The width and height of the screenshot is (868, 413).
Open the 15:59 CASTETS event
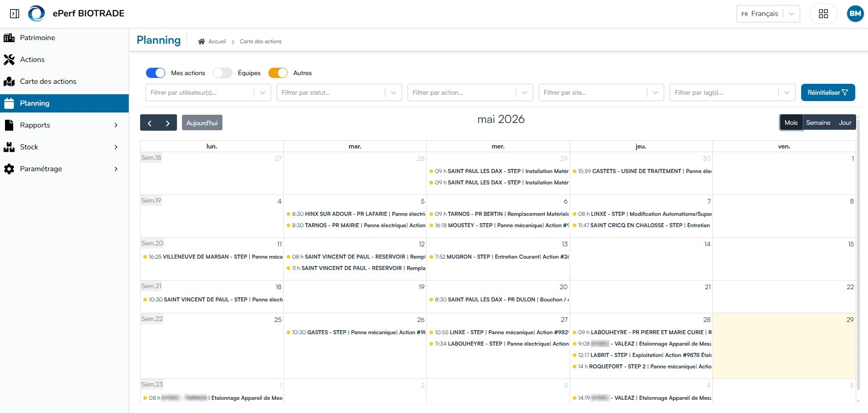point(641,171)
